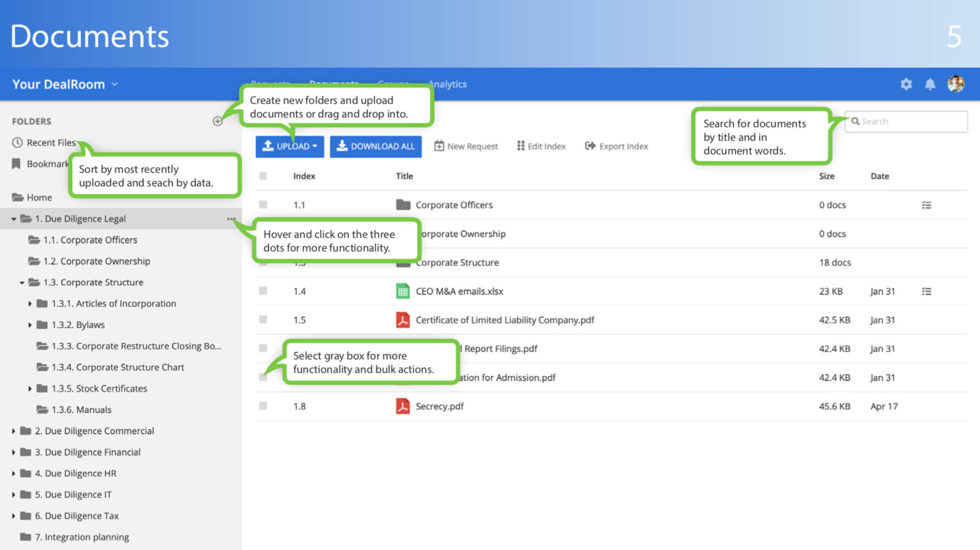Open the Corporate Structure folder row
The image size is (980, 550).
[612, 263]
